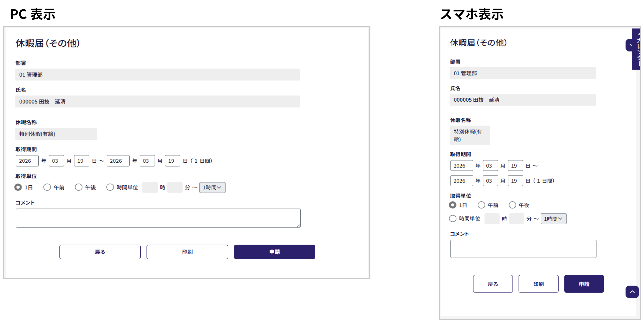The image size is (644, 324).
Task: Click smartphone view コメント text area
Action: click(523, 249)
